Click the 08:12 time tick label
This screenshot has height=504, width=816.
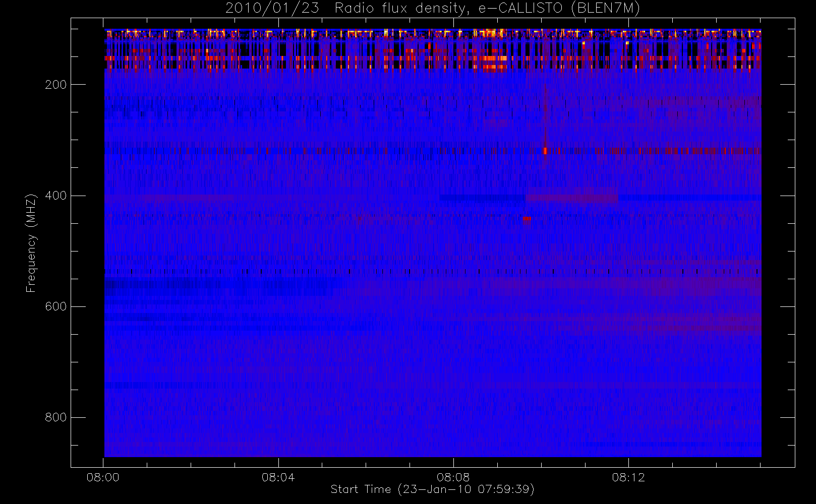click(x=628, y=477)
